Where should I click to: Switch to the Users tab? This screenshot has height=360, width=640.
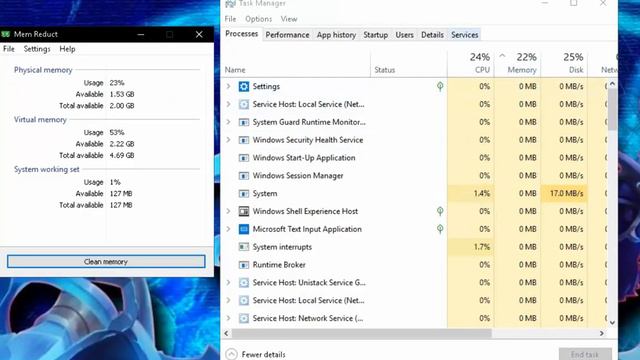404,35
